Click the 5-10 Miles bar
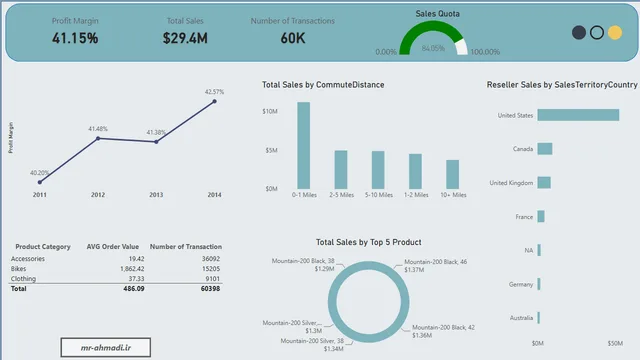The height and width of the screenshot is (360, 640). pos(378,170)
